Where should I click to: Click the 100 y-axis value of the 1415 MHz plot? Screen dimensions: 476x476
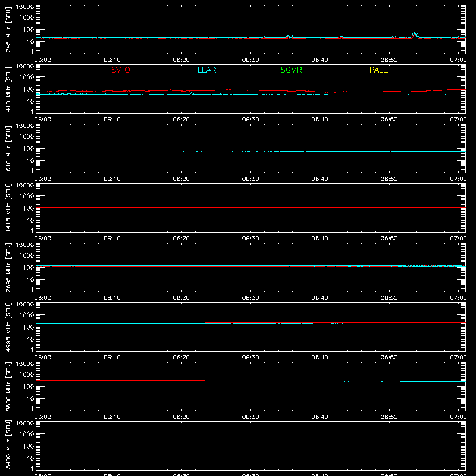(x=29, y=208)
